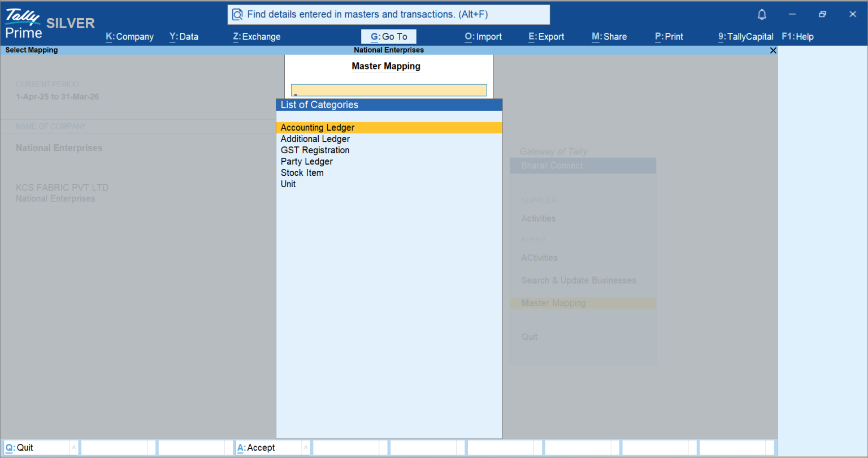Open the Z: Exchange menu
This screenshot has height=458, width=868.
(x=257, y=37)
